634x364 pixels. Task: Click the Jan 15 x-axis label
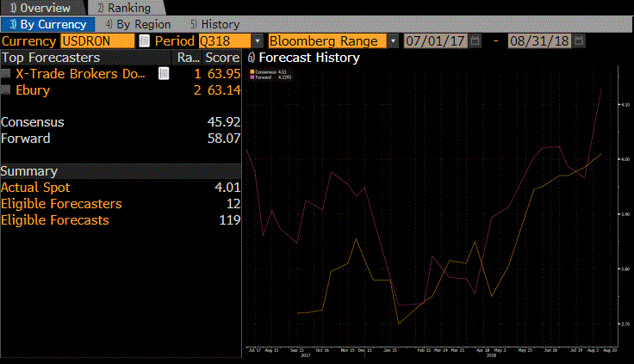point(389,350)
